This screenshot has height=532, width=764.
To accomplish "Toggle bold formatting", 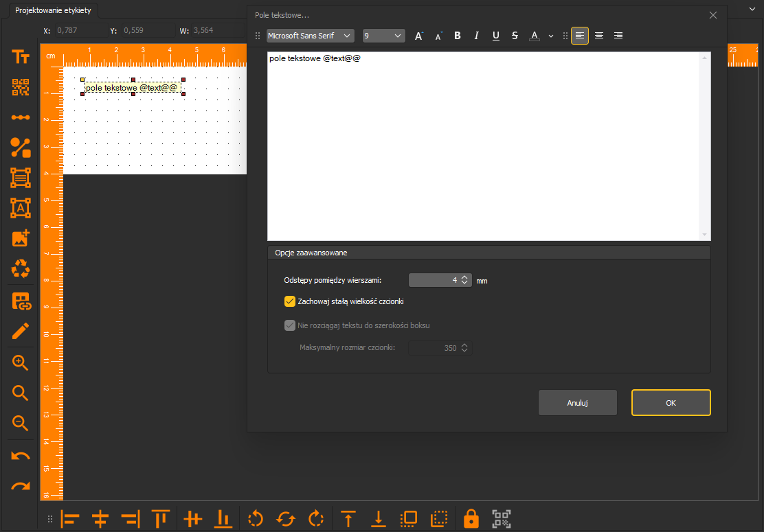I will click(x=457, y=36).
